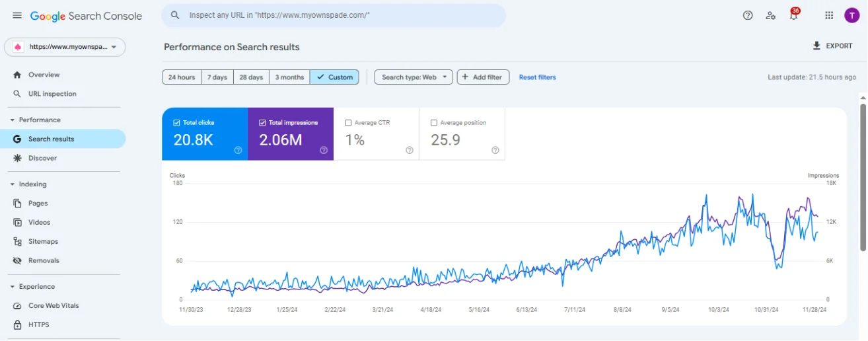The height and width of the screenshot is (341, 868).
Task: Click the Videos icon in sidebar
Action: coord(17,223)
